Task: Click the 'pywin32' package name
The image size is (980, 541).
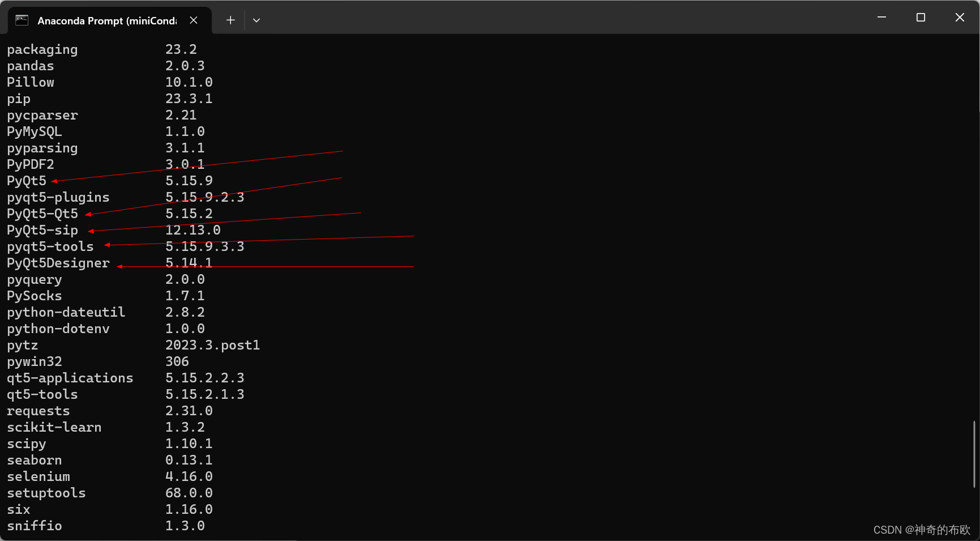Action: click(x=35, y=362)
